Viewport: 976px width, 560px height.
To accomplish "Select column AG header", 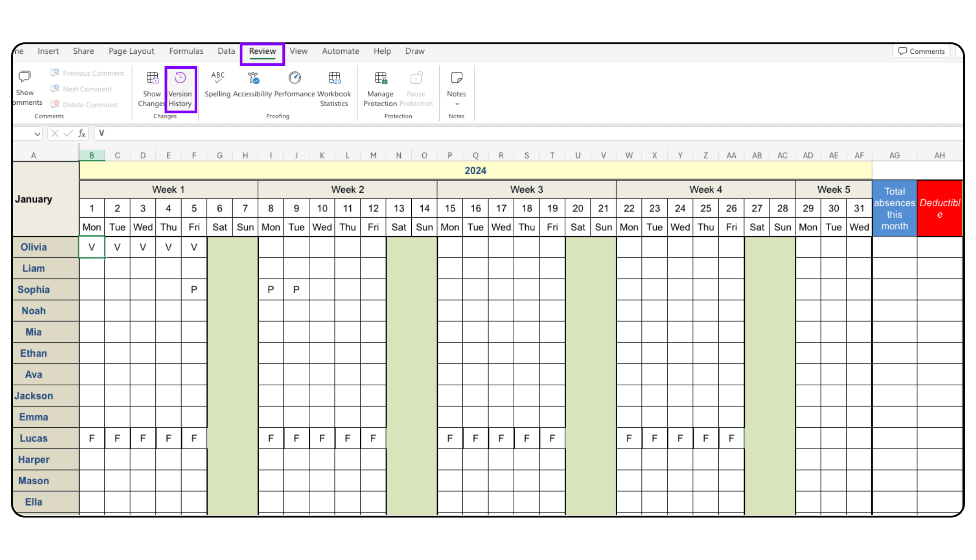I will coord(895,155).
